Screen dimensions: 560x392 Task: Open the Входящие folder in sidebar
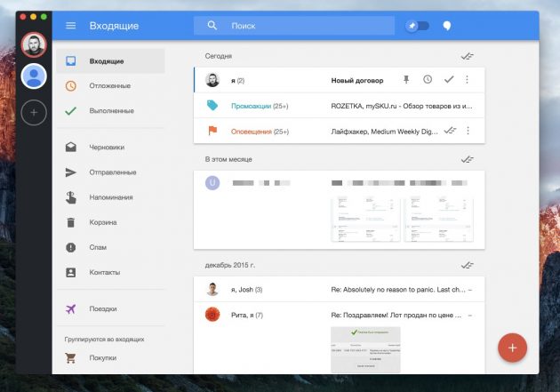coord(110,61)
